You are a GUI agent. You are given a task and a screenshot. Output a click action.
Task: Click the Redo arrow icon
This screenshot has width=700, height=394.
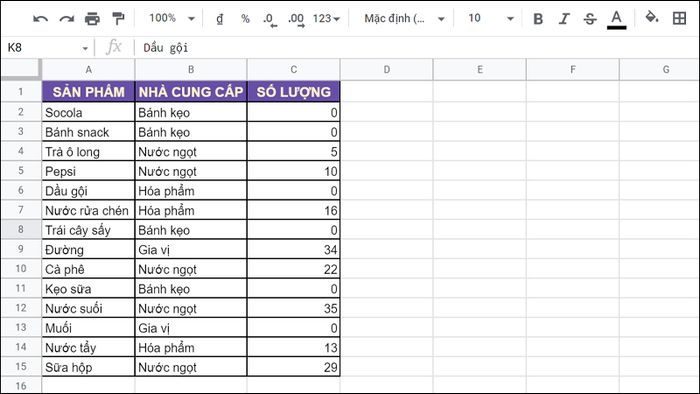pos(67,19)
